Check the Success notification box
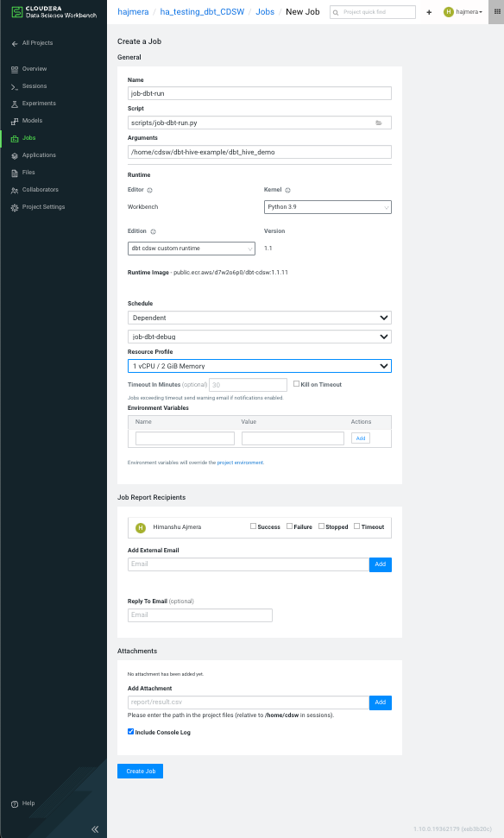Viewport: 504px width, 838px height. click(254, 526)
